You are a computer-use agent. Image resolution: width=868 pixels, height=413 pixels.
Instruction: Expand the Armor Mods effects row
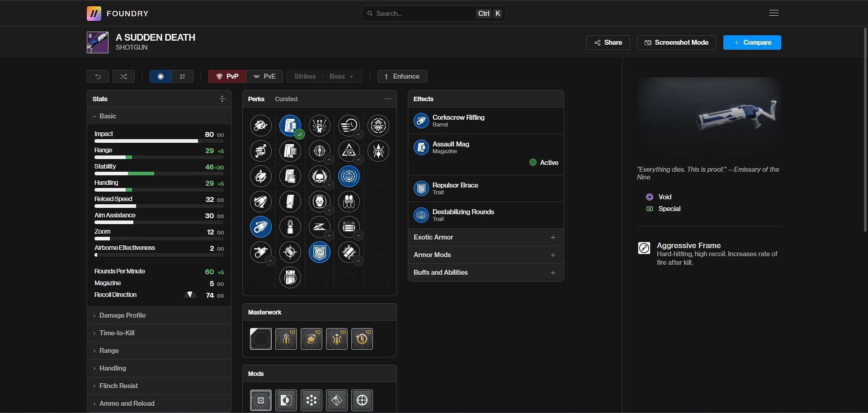(x=486, y=255)
